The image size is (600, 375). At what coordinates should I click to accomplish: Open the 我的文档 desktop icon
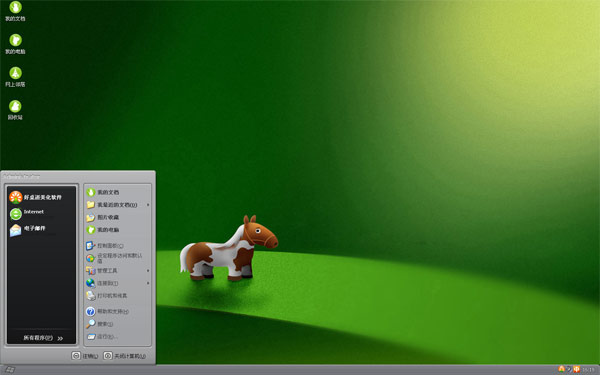pos(15,11)
